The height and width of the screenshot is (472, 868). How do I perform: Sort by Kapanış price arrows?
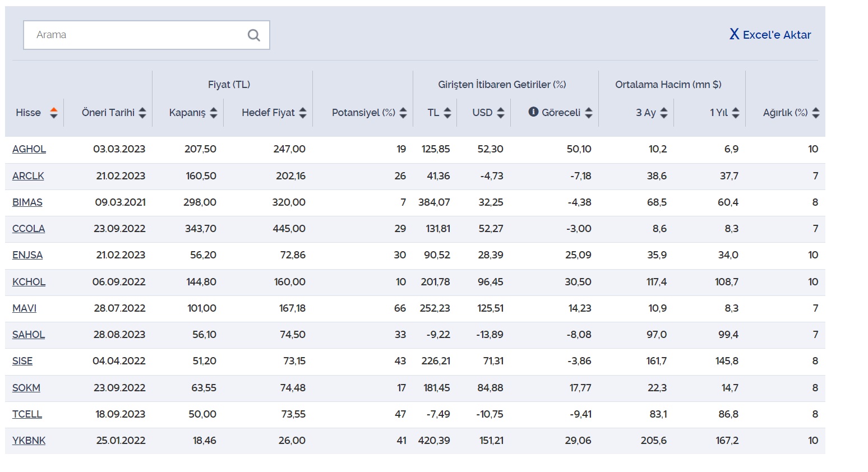[x=214, y=113]
